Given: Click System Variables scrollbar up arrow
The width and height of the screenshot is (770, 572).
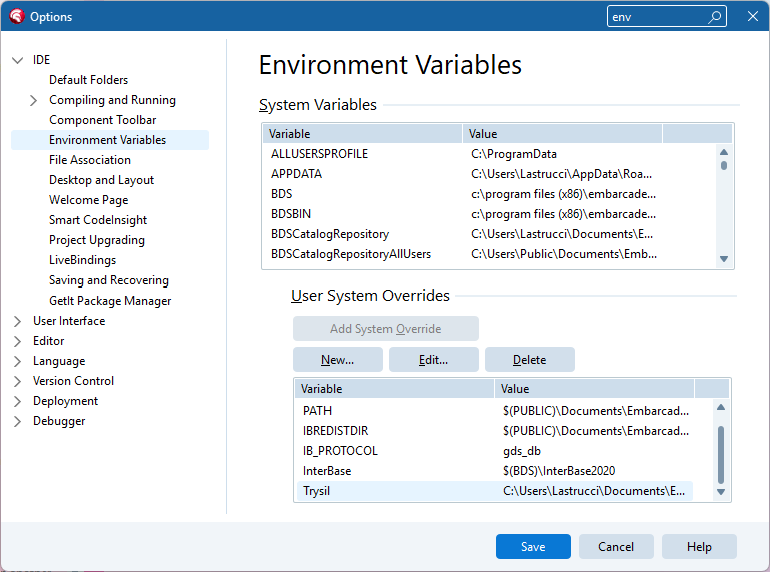Looking at the screenshot, I should pyautogui.click(x=724, y=152).
